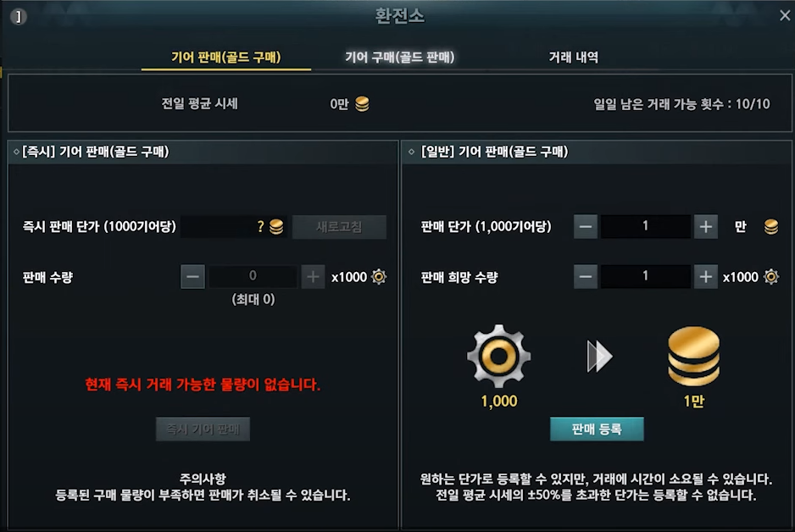Increase 판매 희망 수량 with the plus button
795x532 pixels.
click(x=706, y=277)
